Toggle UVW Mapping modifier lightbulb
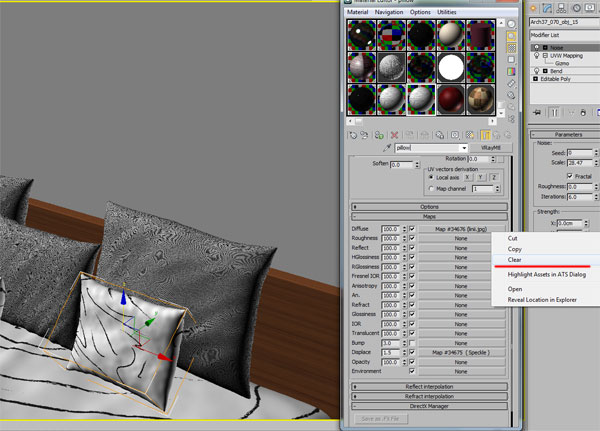 click(x=536, y=56)
